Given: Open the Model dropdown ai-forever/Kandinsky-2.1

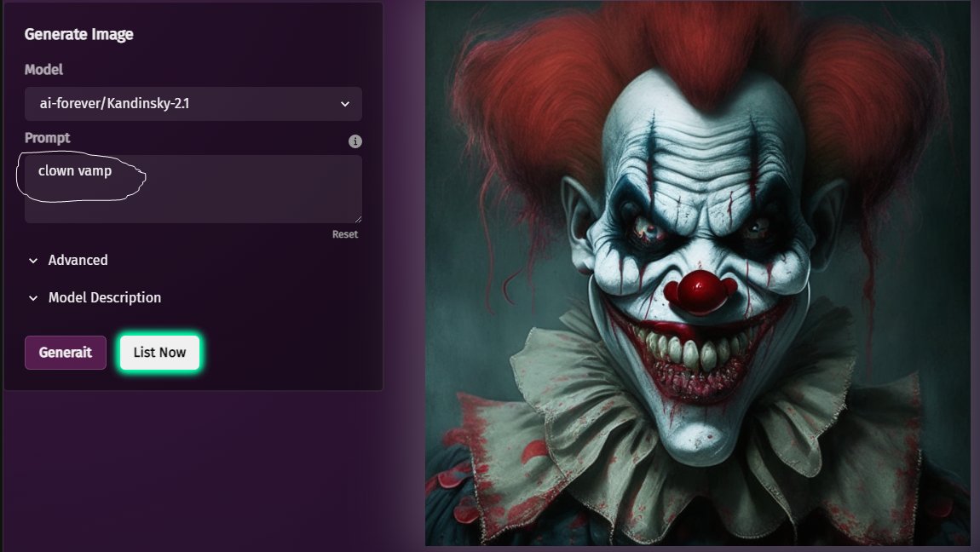Looking at the screenshot, I should 193,104.
